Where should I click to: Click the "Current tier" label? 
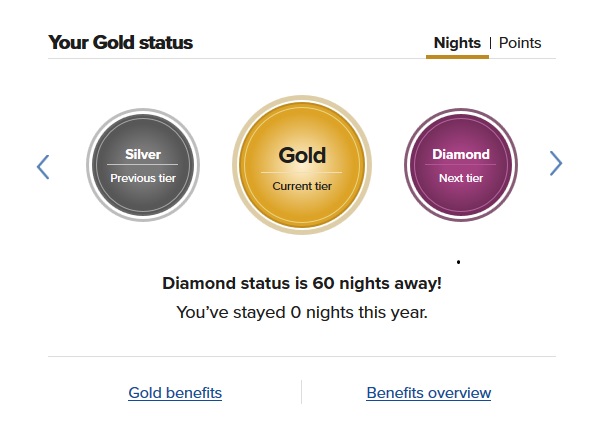click(x=302, y=186)
